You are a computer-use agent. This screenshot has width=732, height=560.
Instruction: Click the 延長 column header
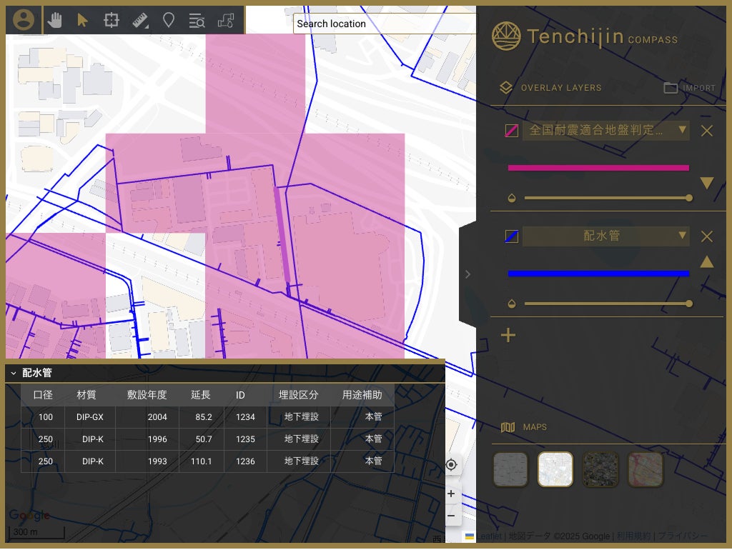(x=201, y=395)
